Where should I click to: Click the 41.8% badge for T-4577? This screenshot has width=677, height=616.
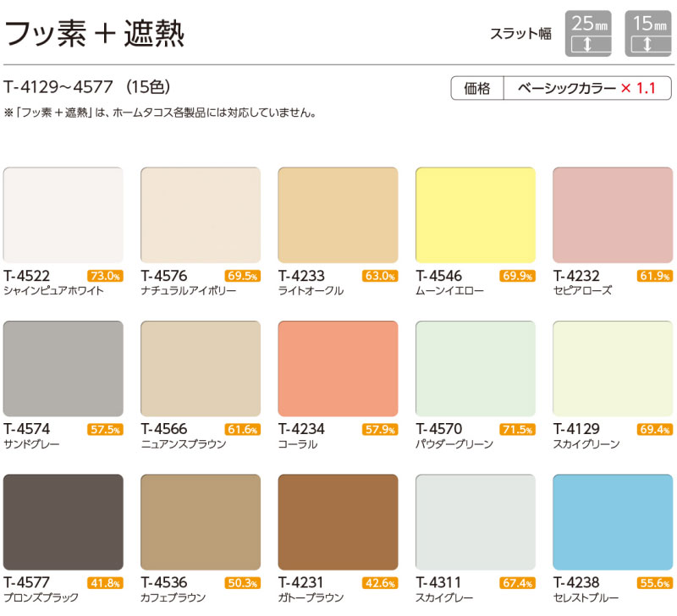(105, 582)
